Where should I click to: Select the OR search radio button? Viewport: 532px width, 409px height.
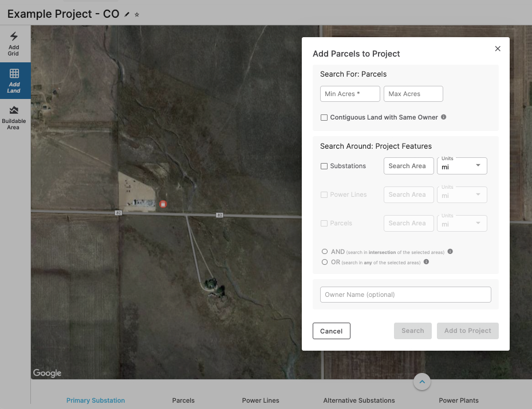coord(325,262)
